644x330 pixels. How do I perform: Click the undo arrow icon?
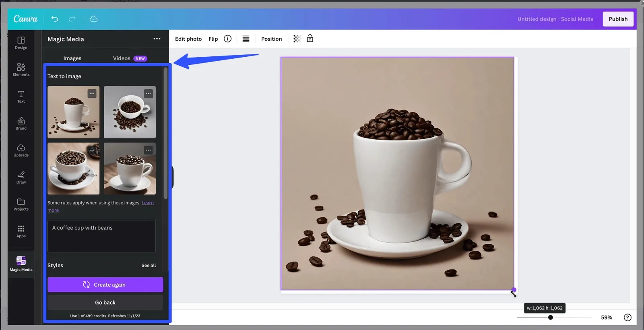click(55, 19)
